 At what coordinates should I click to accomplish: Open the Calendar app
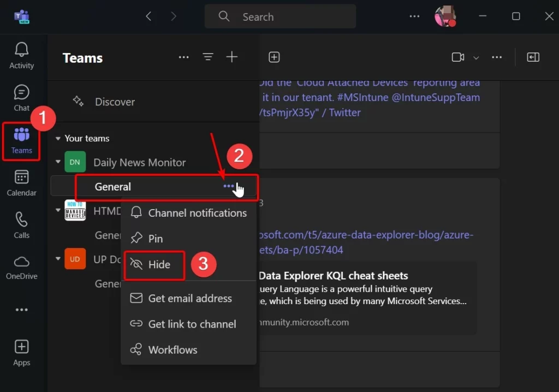tap(21, 183)
